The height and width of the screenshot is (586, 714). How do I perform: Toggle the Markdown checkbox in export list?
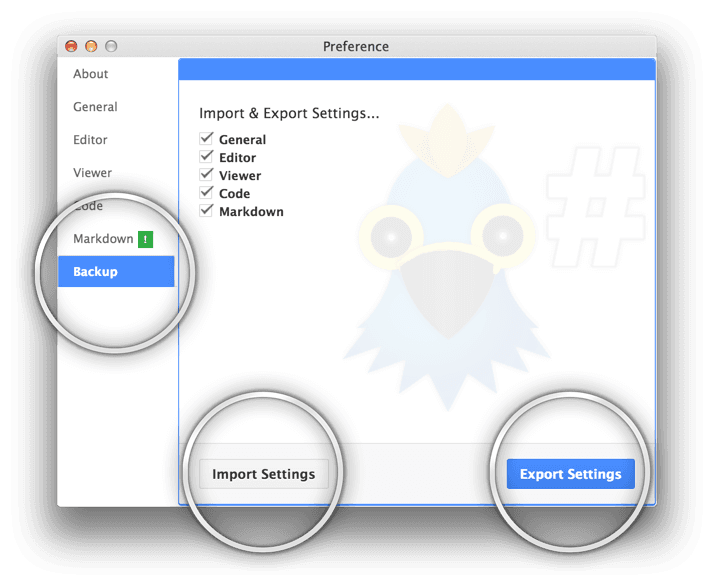click(207, 211)
